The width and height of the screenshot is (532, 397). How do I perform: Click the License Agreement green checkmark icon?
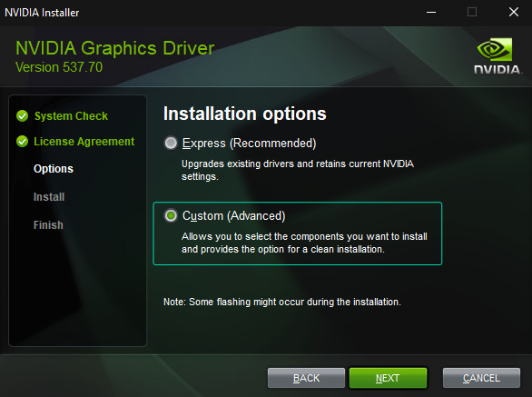(23, 142)
